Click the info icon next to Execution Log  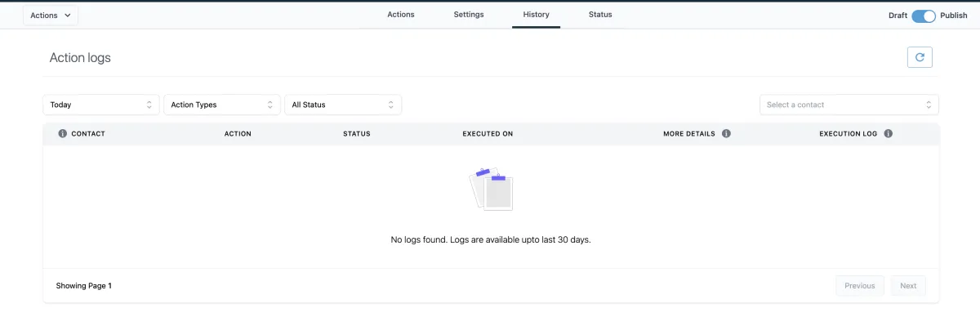click(x=888, y=133)
